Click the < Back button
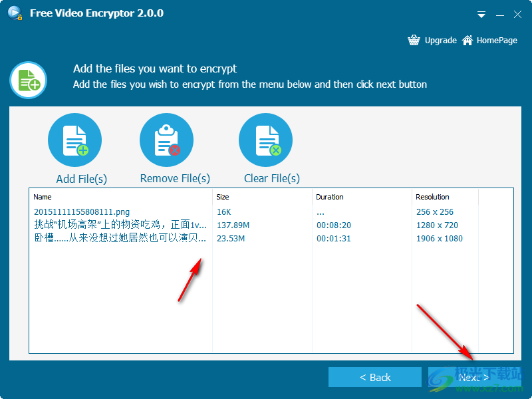Screen dimensions: 532x399 [x=375, y=376]
